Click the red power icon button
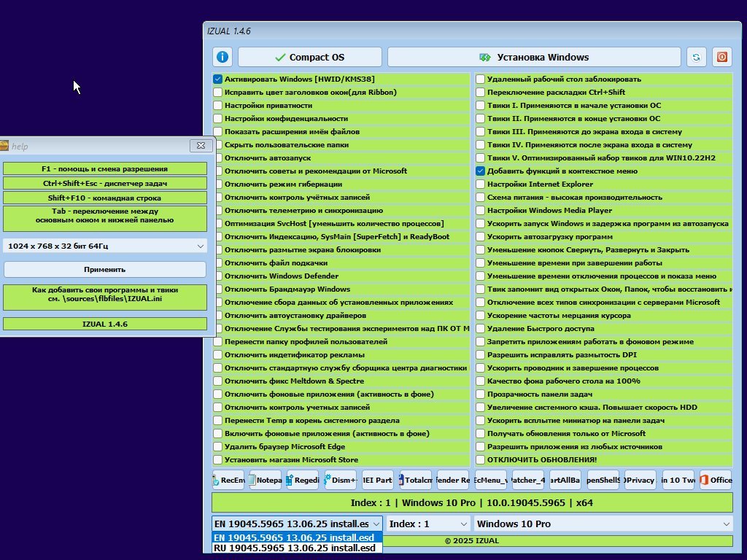 pyautogui.click(x=721, y=57)
